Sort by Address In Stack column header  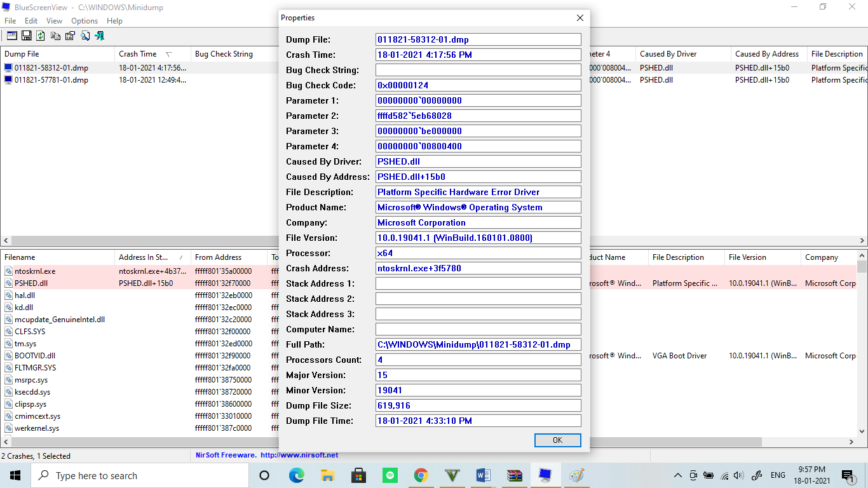(153, 257)
